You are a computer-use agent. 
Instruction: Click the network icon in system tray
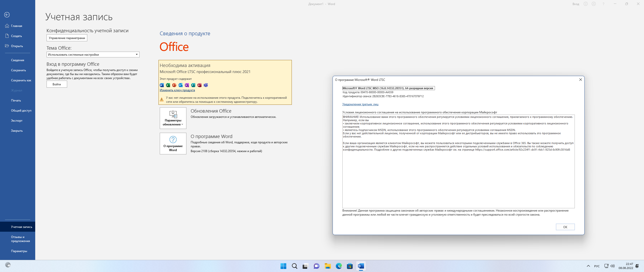point(606,266)
